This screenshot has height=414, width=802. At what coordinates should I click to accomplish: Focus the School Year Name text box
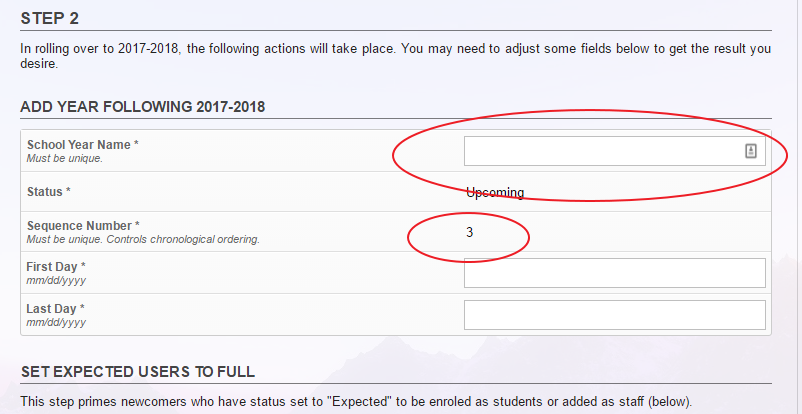(x=614, y=151)
